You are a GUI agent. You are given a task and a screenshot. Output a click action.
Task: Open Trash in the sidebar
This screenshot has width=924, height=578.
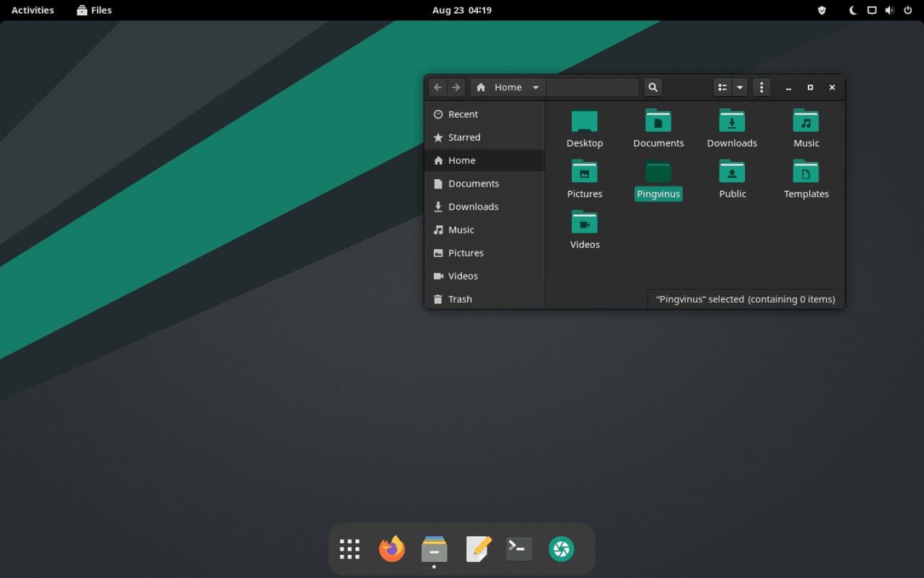pos(484,299)
